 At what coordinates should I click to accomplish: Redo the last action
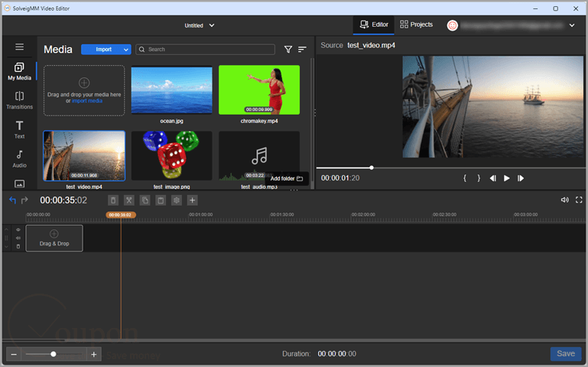[24, 200]
